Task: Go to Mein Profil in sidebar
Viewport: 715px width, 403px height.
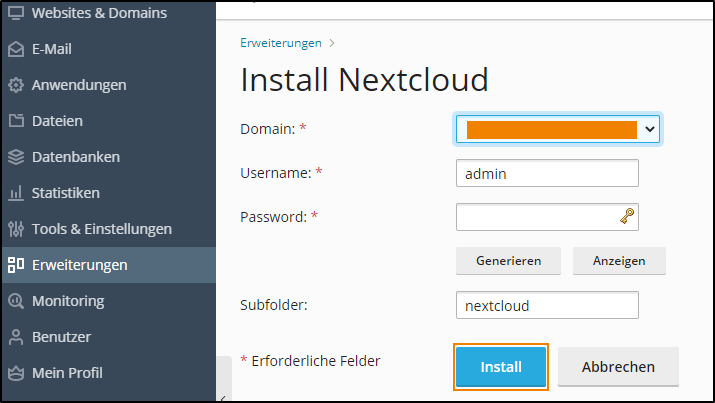Action: [67, 373]
